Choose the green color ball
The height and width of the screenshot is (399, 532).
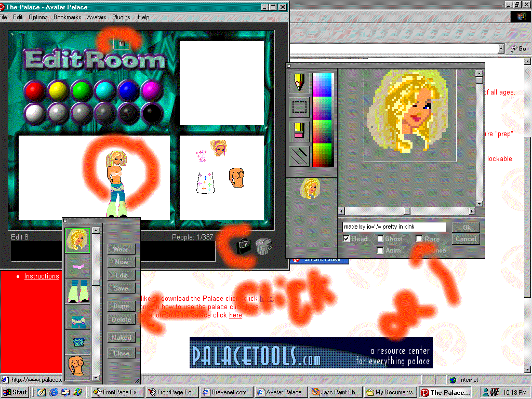(x=82, y=90)
